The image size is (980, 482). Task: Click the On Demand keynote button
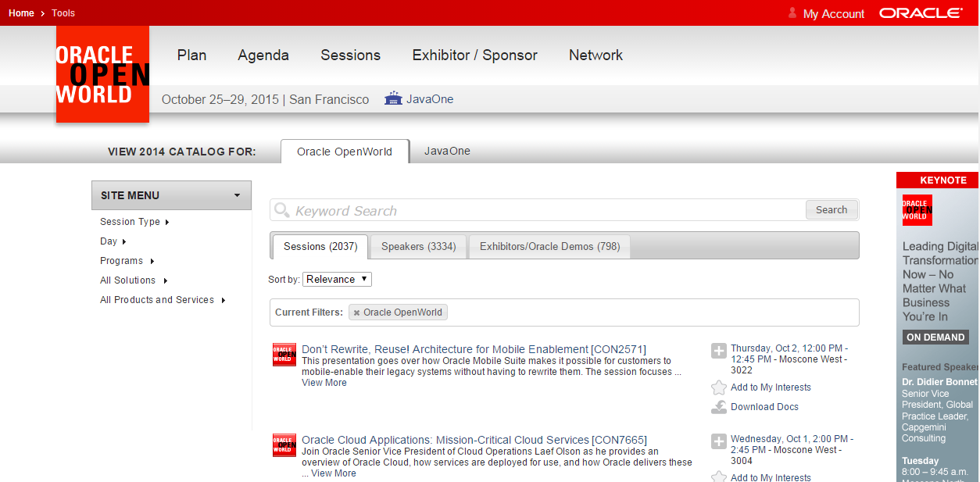click(935, 337)
